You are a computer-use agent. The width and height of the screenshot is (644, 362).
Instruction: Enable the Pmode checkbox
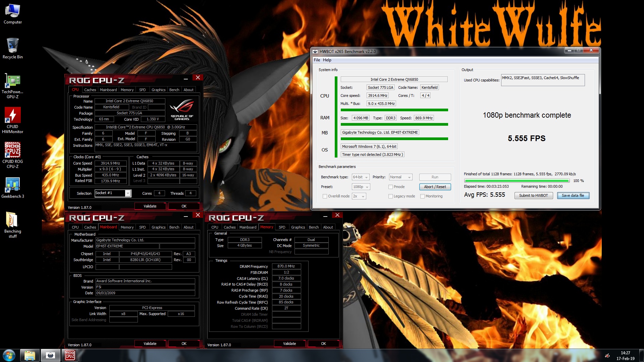(x=390, y=187)
